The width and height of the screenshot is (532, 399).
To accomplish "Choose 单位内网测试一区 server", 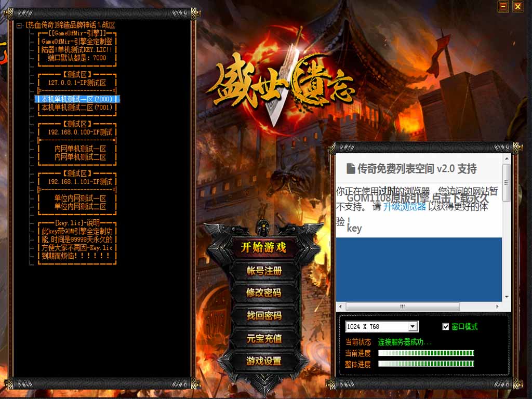I will tap(81, 198).
